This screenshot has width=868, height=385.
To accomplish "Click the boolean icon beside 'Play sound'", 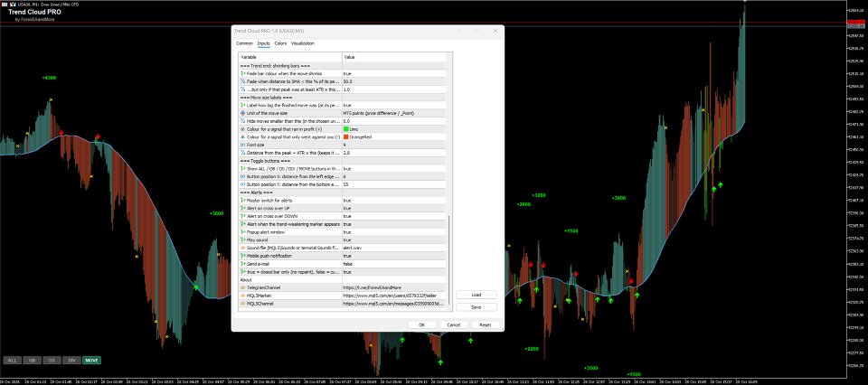I will pos(242,240).
